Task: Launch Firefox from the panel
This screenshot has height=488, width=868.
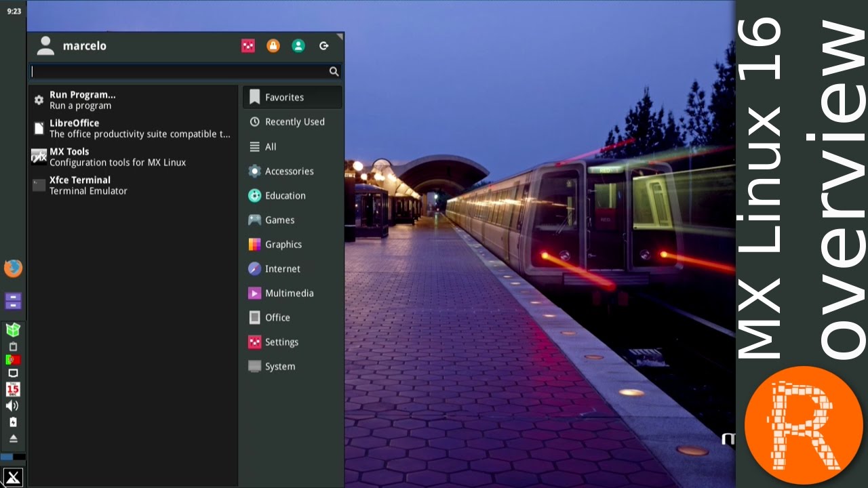Action: pyautogui.click(x=13, y=268)
